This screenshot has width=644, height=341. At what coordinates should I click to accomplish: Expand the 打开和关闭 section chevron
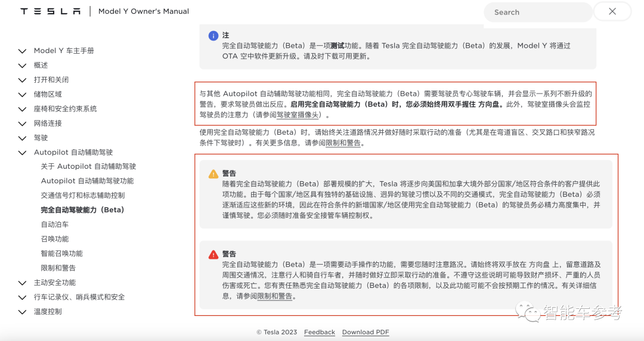[x=22, y=80]
